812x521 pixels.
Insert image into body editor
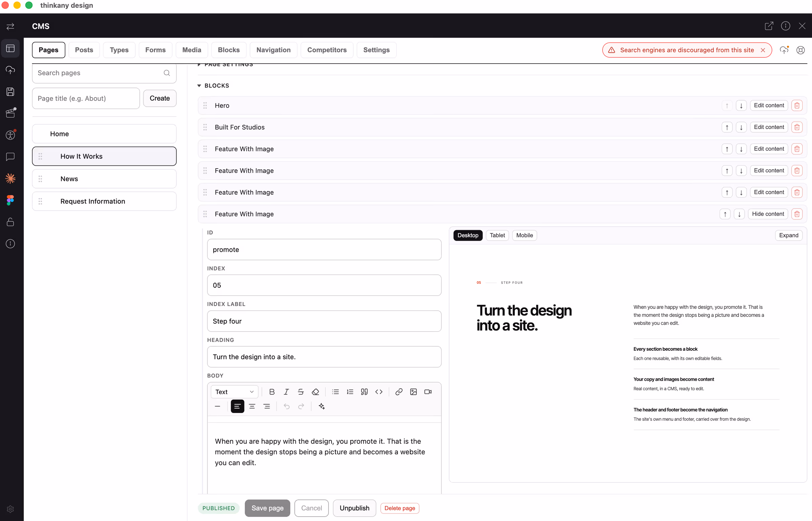413,392
